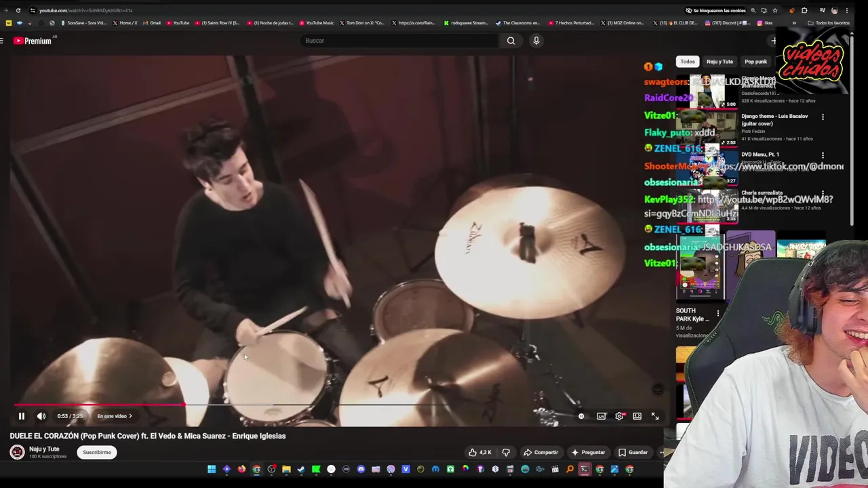The image size is (868, 488).
Task: Open Naju y Tute channel name link
Action: 44,449
